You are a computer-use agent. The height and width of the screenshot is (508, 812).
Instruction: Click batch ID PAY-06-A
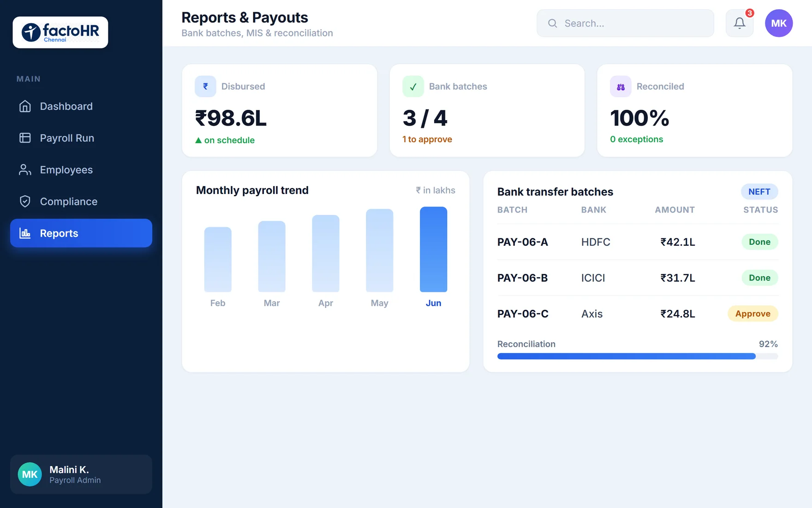pyautogui.click(x=523, y=242)
